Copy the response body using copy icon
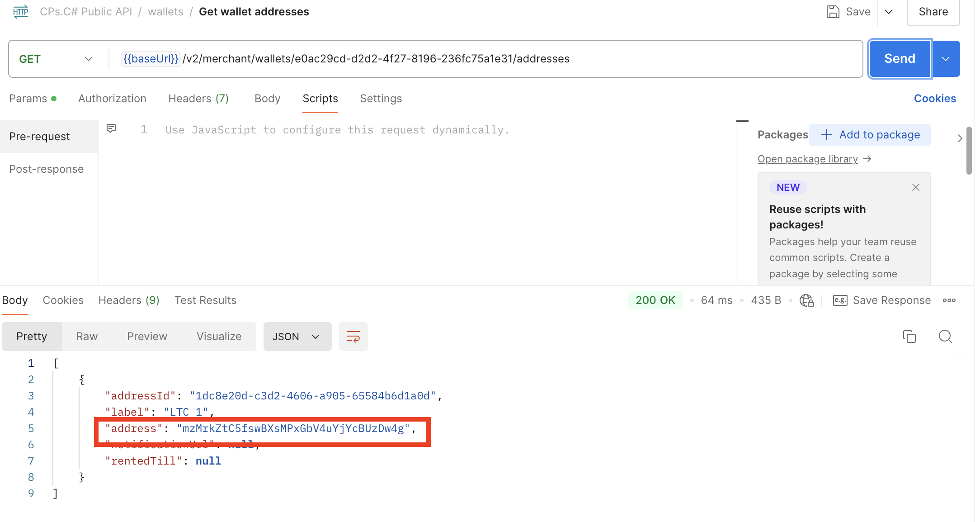The height and width of the screenshot is (522, 980). pos(909,337)
